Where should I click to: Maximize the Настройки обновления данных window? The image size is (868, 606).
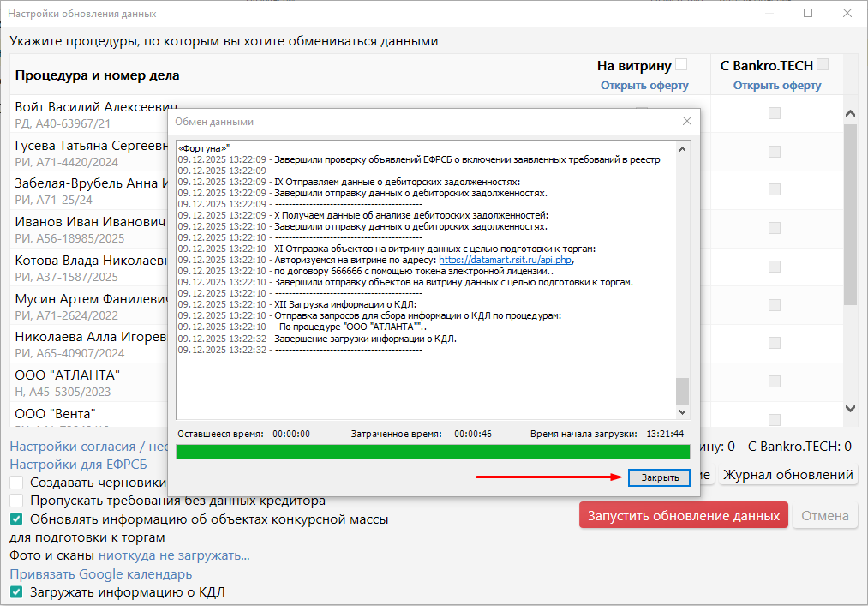808,14
